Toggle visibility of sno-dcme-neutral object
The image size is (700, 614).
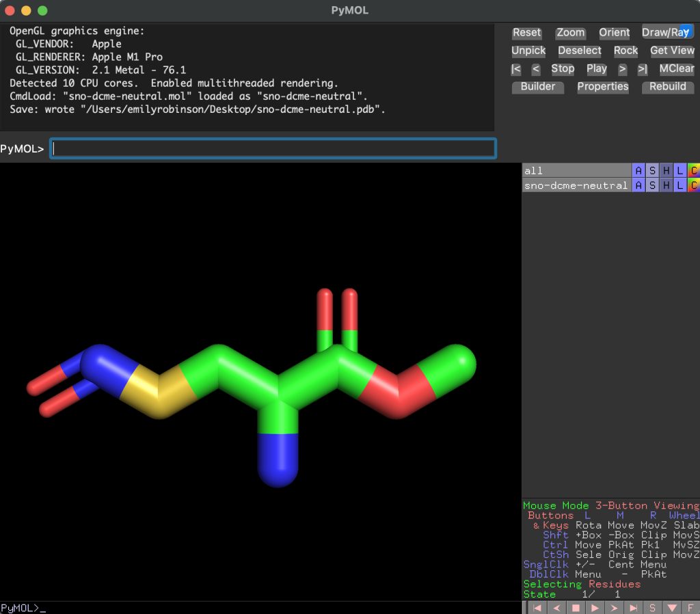click(576, 185)
